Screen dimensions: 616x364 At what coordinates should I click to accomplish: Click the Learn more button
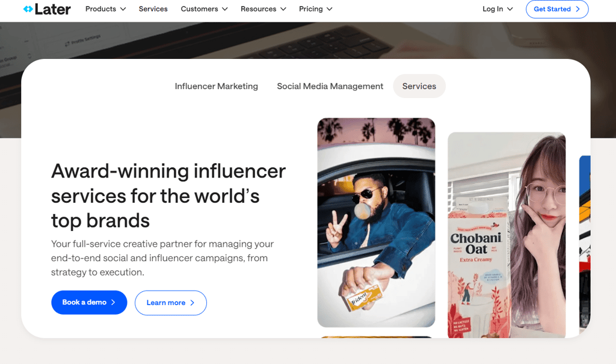click(170, 303)
